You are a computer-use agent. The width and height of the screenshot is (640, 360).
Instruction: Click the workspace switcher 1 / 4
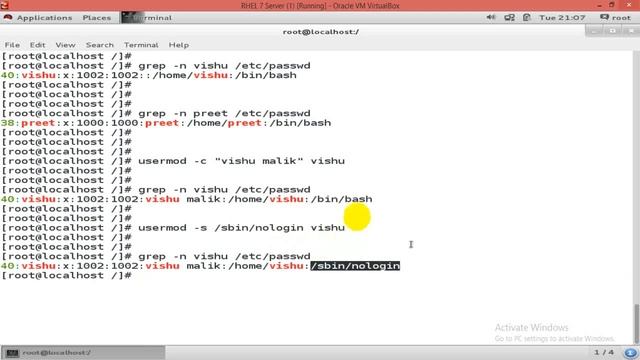(x=604, y=352)
